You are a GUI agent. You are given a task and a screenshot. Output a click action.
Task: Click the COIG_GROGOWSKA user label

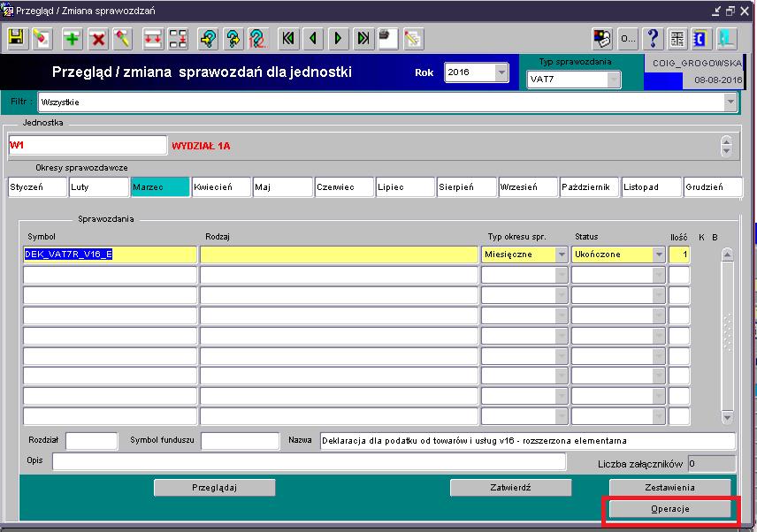(x=697, y=63)
